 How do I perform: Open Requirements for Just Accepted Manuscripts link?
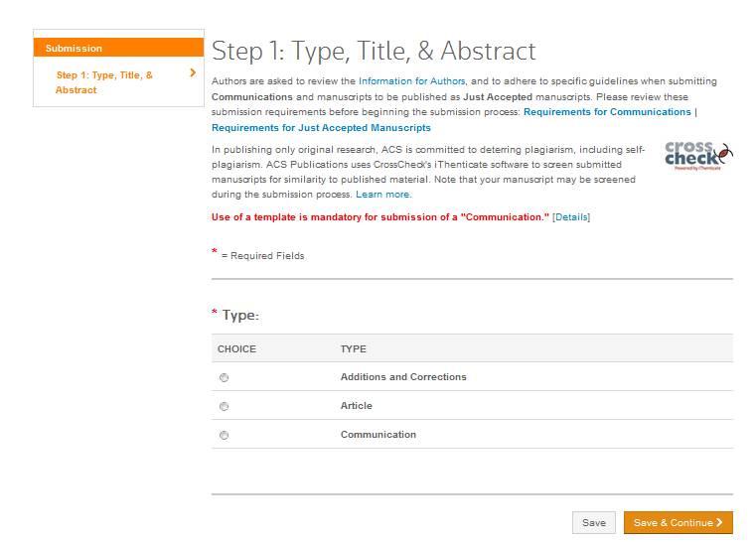point(321,128)
